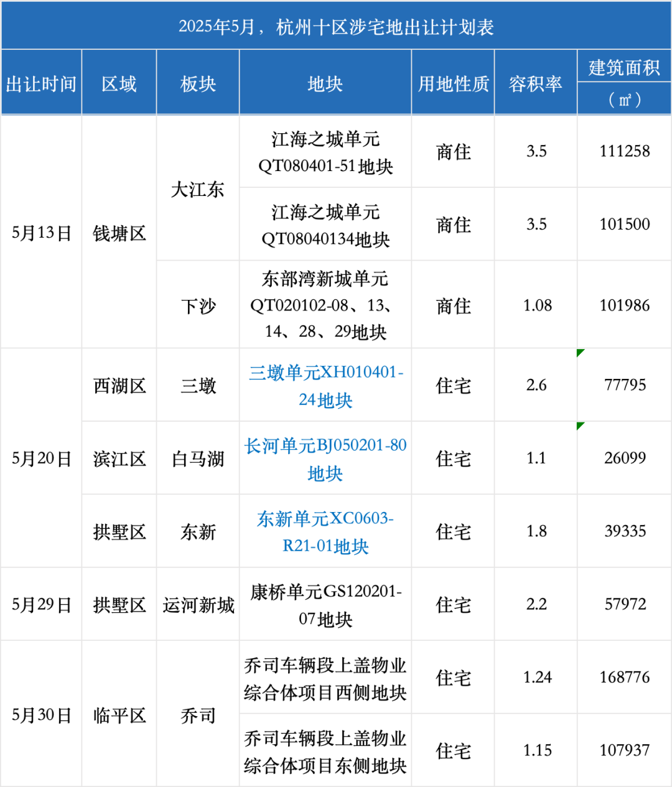
Task: Open the 三墩单元XH010401-24地块 link
Action: click(325, 386)
